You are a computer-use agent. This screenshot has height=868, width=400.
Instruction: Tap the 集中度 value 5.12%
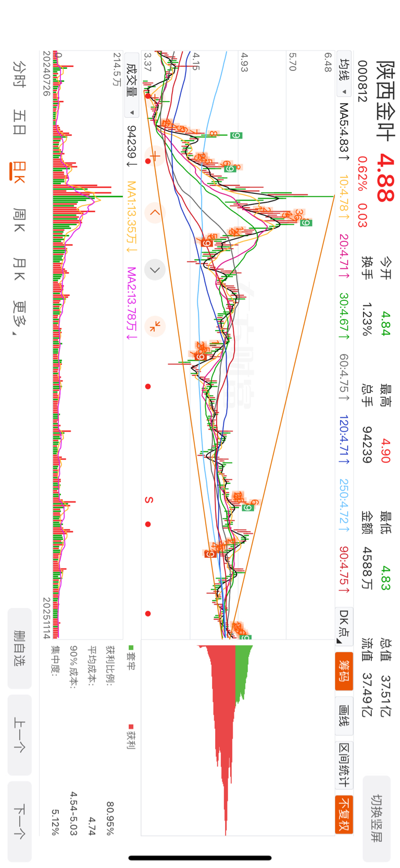tap(55, 822)
